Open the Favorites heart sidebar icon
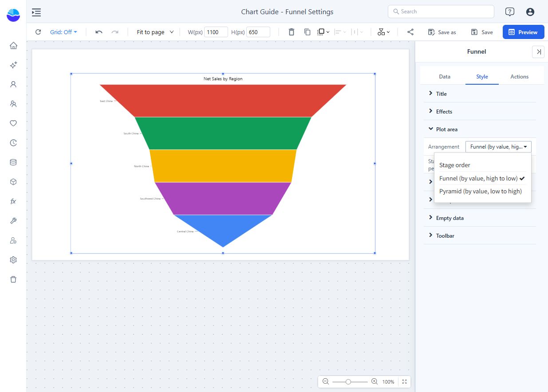This screenshot has width=548, height=392. tap(13, 123)
